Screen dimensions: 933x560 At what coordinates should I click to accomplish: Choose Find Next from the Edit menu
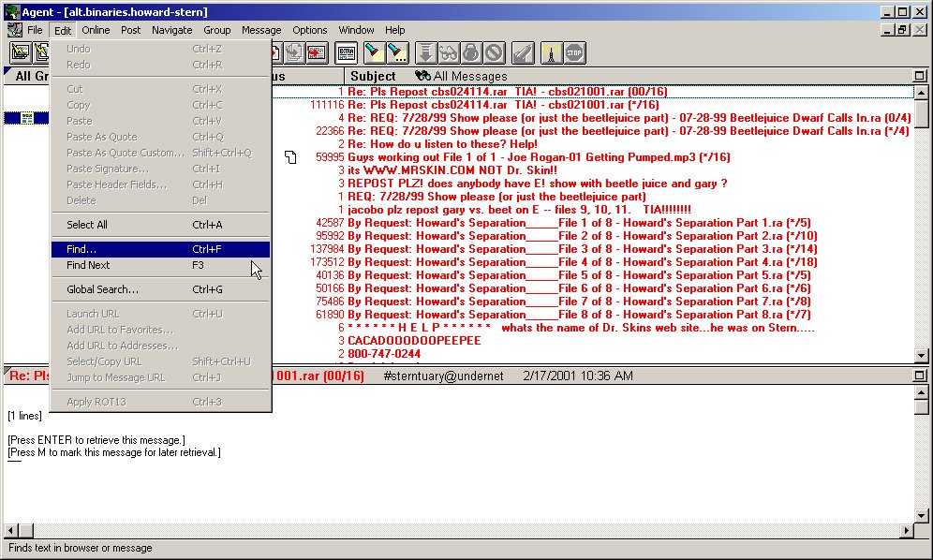160,265
